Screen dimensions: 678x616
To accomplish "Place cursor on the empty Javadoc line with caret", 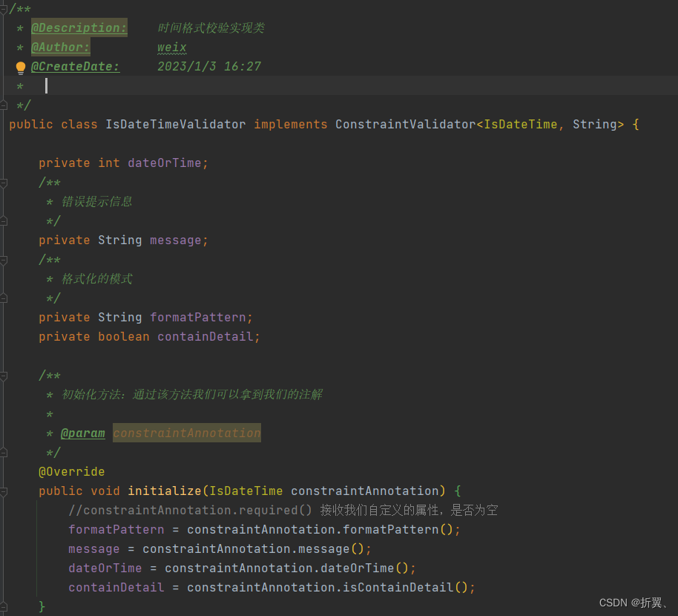I will (x=339, y=85).
